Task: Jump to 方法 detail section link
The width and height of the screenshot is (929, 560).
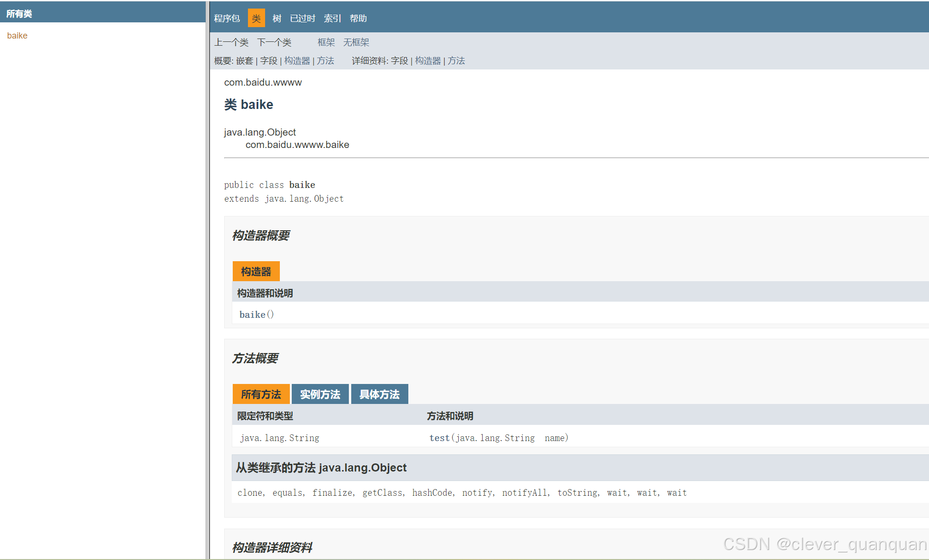Action: 456,61
